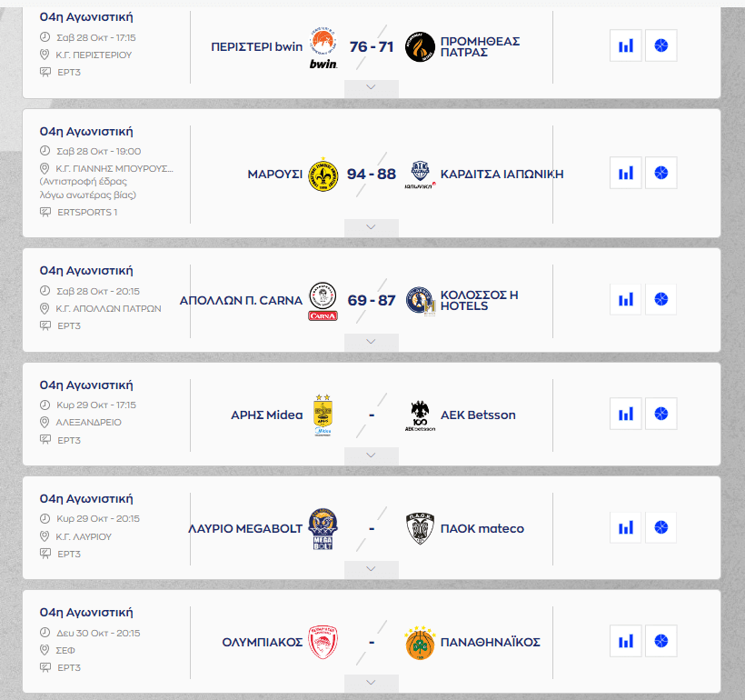The height and width of the screenshot is (700, 745).
Task: Click basketball icon for Olympiacos vs Panathinaikos
Action: coord(661,642)
